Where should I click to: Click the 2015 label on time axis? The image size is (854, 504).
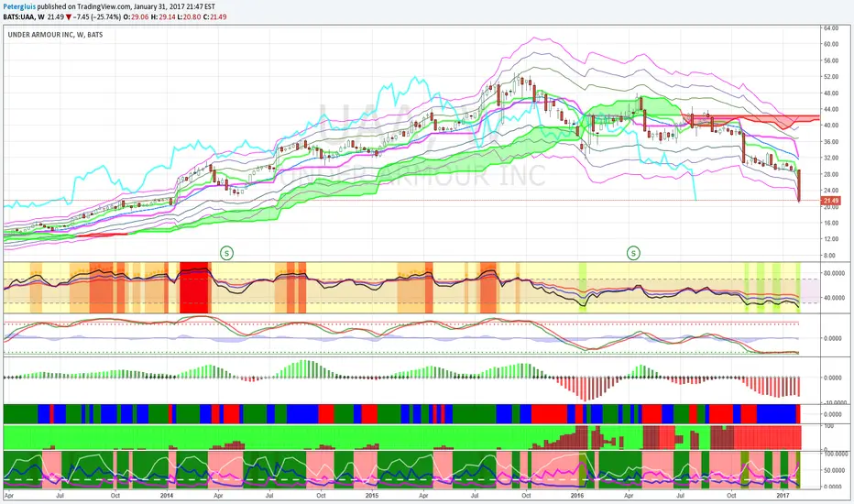[x=371, y=495]
